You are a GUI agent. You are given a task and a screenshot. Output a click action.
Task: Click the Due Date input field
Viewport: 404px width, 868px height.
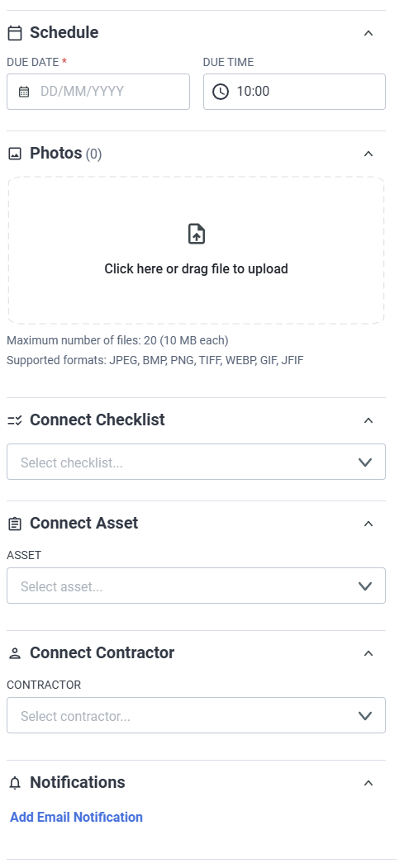(98, 92)
